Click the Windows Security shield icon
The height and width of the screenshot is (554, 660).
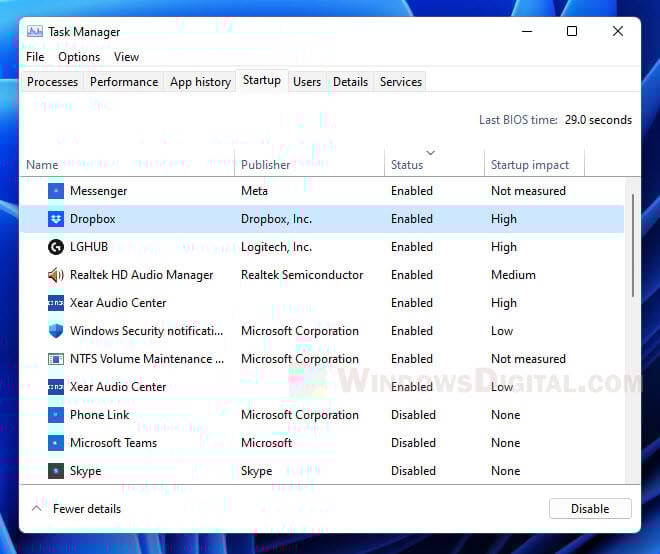56,331
